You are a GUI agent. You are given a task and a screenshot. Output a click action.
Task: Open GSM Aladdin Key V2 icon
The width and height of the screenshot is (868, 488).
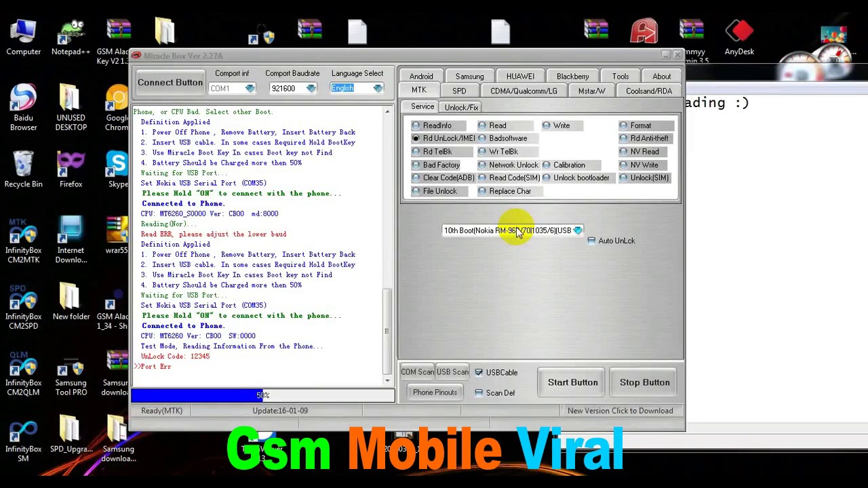[x=115, y=41]
